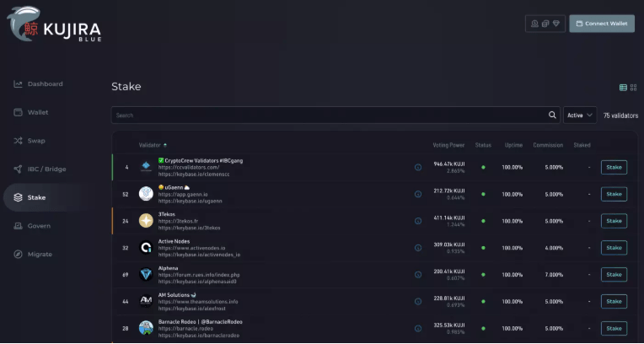Viewport: 644px width, 344px height.
Task: Switch to list view layout
Action: click(623, 88)
